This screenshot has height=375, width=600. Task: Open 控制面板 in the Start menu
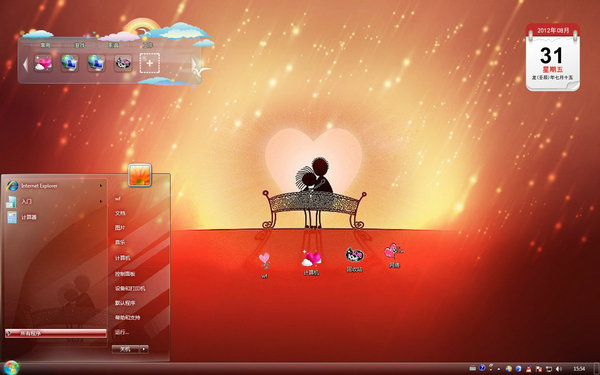(125, 274)
